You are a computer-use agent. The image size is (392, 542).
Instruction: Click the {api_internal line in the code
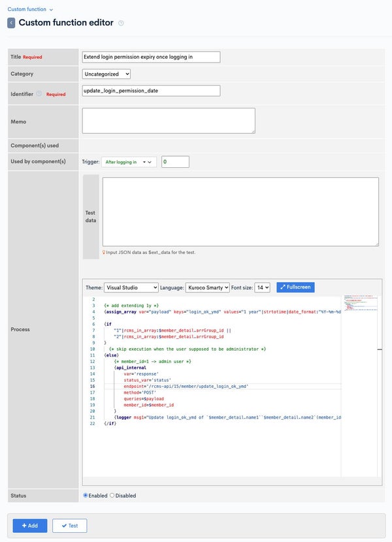click(130, 368)
